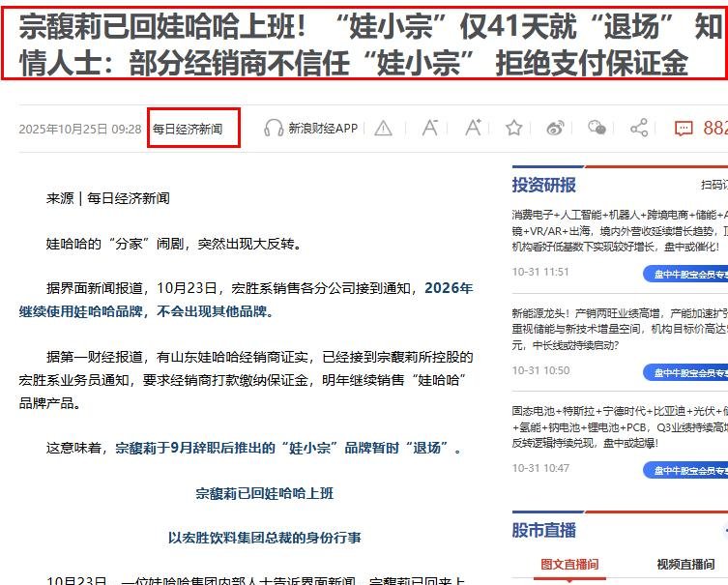The image size is (728, 585).
Task: Increase font size with A+ icon
Action: point(473,128)
